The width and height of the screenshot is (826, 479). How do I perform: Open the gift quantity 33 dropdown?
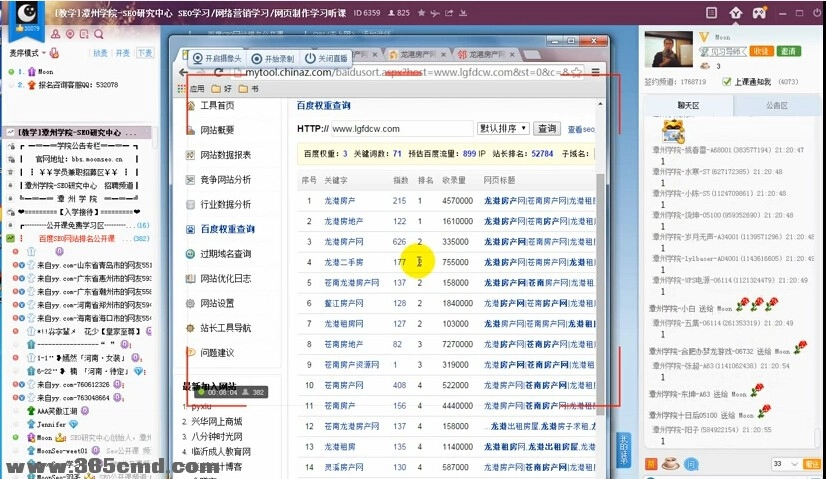pyautogui.click(x=785, y=464)
